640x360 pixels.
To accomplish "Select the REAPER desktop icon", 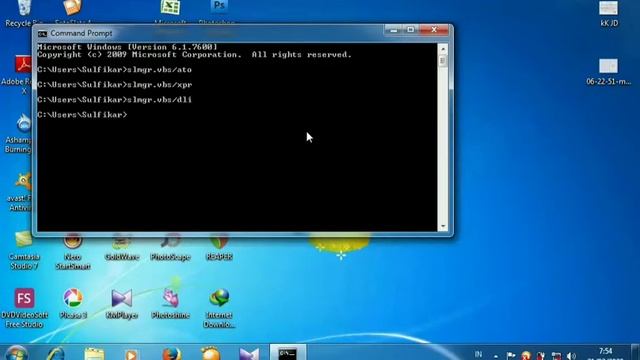I will (x=219, y=247).
